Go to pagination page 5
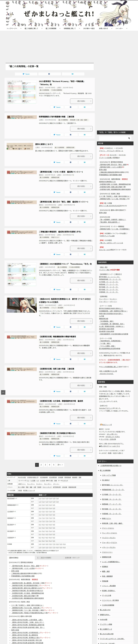This screenshot has width=138, height=644. point(54,465)
